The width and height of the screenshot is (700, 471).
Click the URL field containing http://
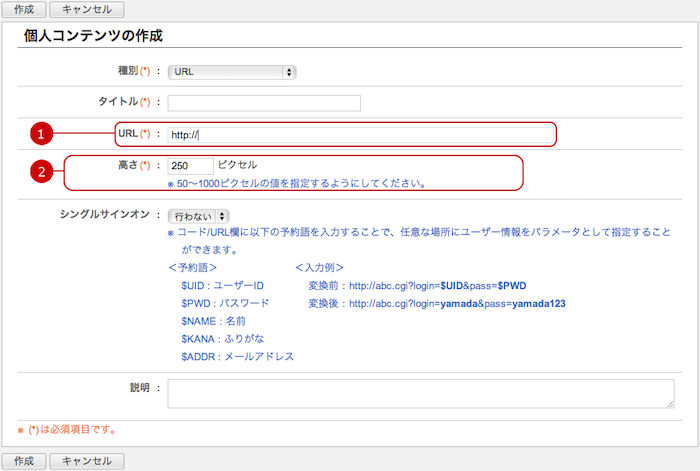(359, 134)
